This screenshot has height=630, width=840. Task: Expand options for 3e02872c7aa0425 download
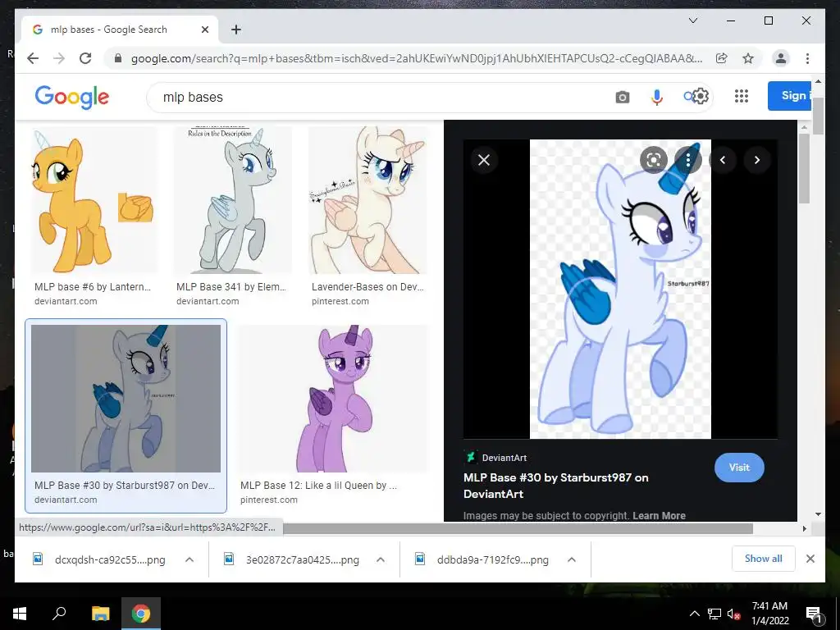tap(381, 559)
